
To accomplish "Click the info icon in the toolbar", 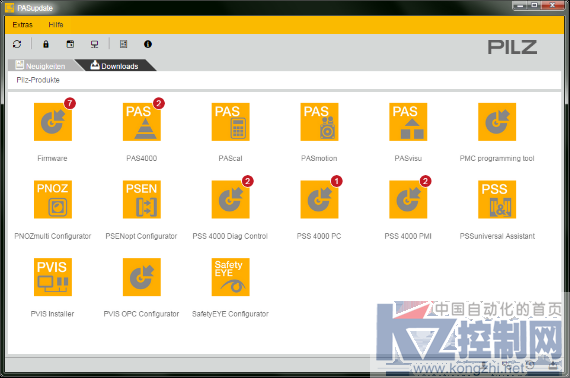I will click(148, 44).
